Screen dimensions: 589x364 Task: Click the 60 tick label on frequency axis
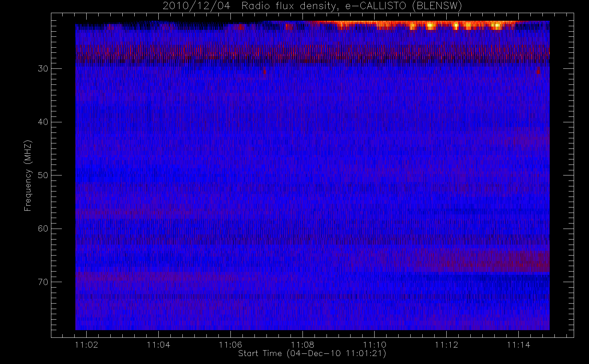tap(43, 229)
